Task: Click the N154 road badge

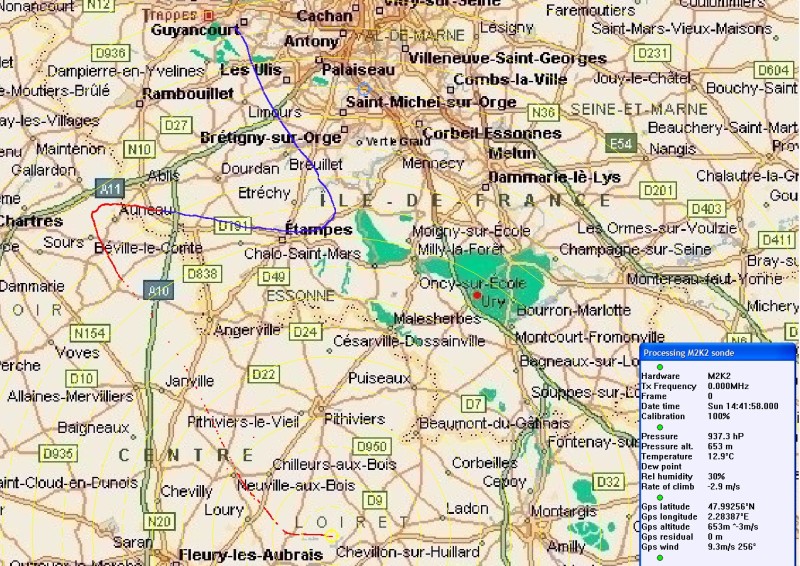Action: tap(90, 333)
